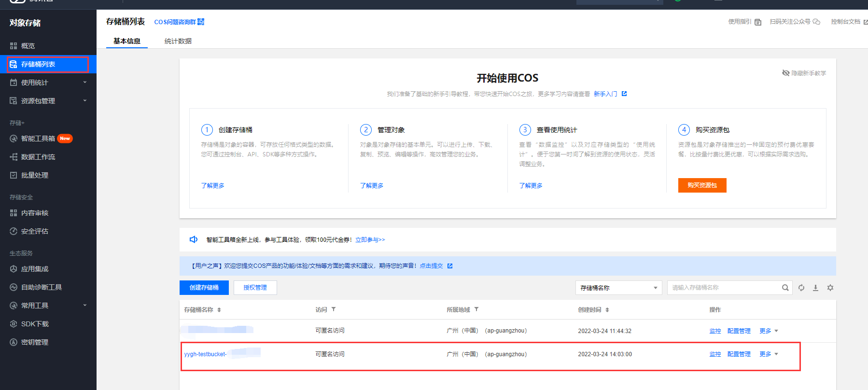Viewport: 868px width, 390px height.
Task: Click the SDK下载 icon in sidebar
Action: 14,324
